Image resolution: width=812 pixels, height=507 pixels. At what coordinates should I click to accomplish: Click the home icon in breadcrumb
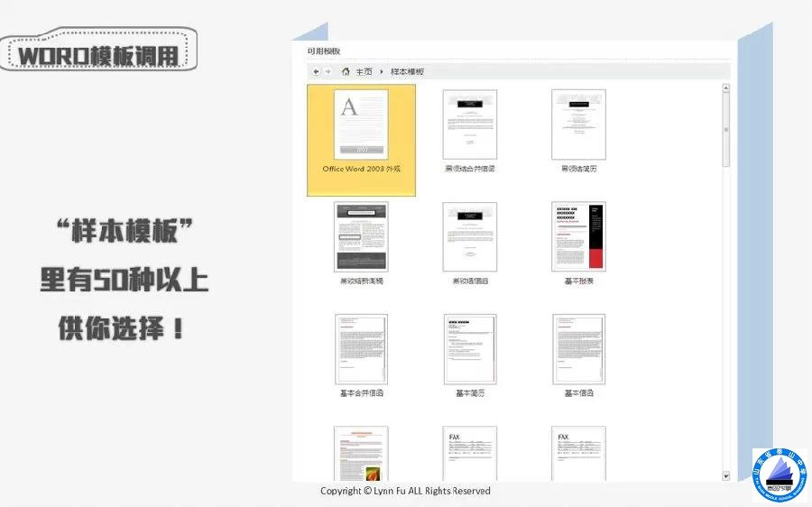[x=346, y=71]
